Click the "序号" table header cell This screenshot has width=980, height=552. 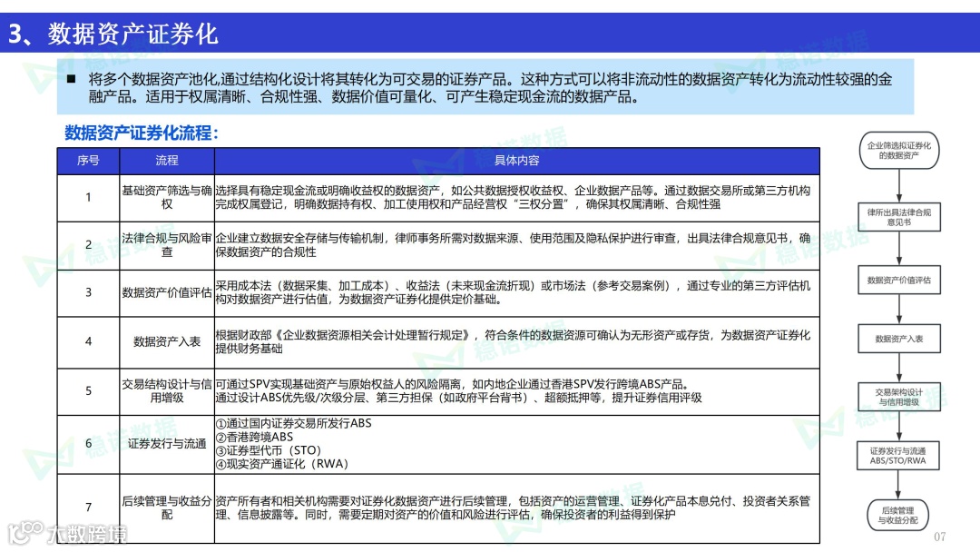pyautogui.click(x=88, y=161)
